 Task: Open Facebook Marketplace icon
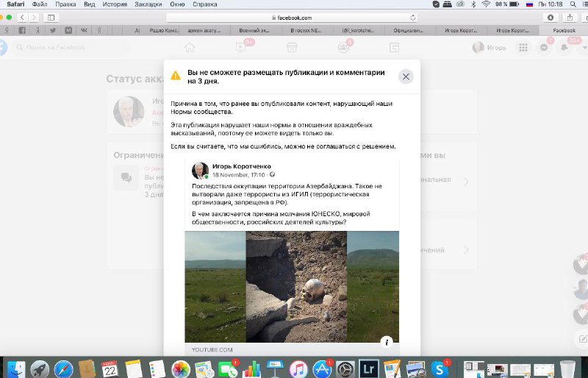click(292, 47)
